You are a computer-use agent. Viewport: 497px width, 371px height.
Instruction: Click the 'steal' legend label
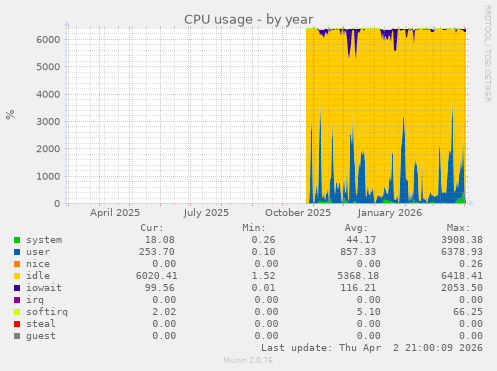41,324
